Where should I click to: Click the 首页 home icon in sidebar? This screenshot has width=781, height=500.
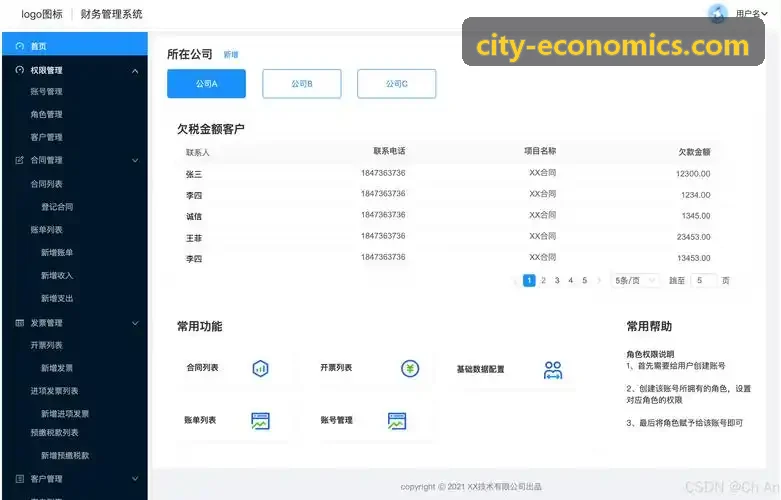(19, 46)
